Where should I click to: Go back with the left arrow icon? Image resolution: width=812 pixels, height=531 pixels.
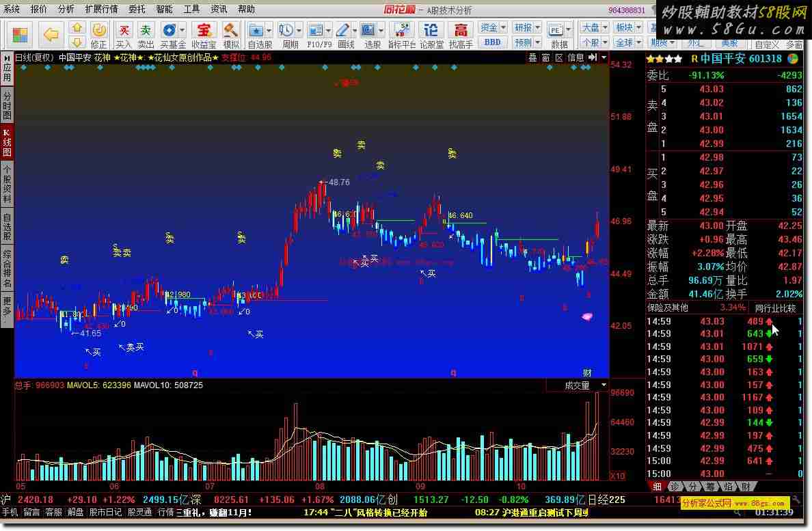coord(51,35)
